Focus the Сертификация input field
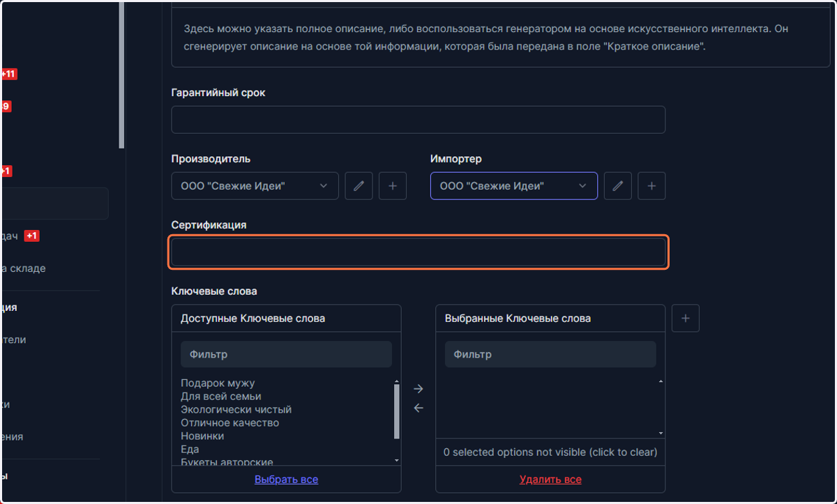Image resolution: width=837 pixels, height=504 pixels. 418,252
